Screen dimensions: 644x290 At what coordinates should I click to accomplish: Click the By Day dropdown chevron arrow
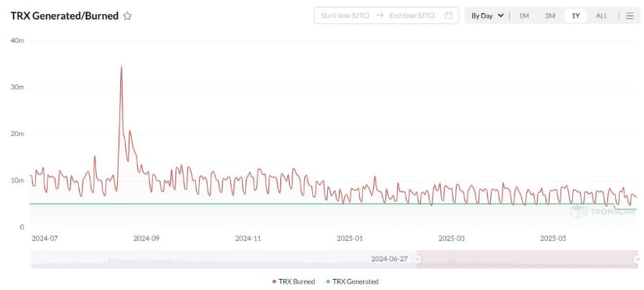(500, 16)
